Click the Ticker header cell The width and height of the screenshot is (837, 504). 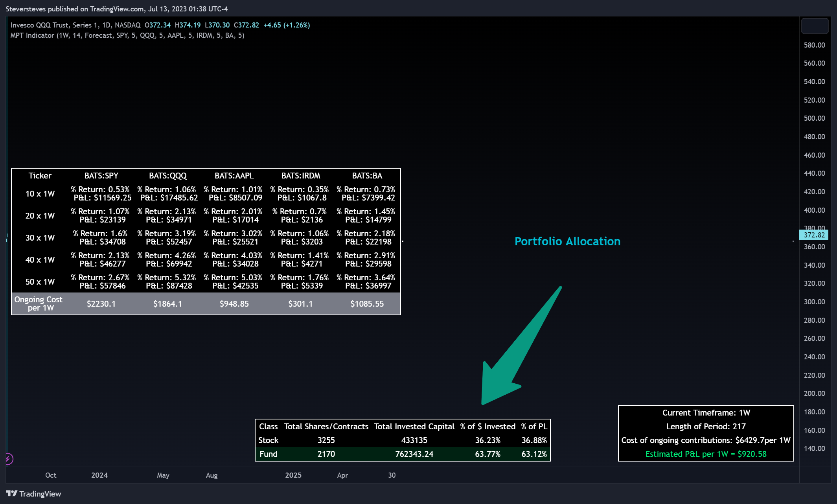click(40, 176)
